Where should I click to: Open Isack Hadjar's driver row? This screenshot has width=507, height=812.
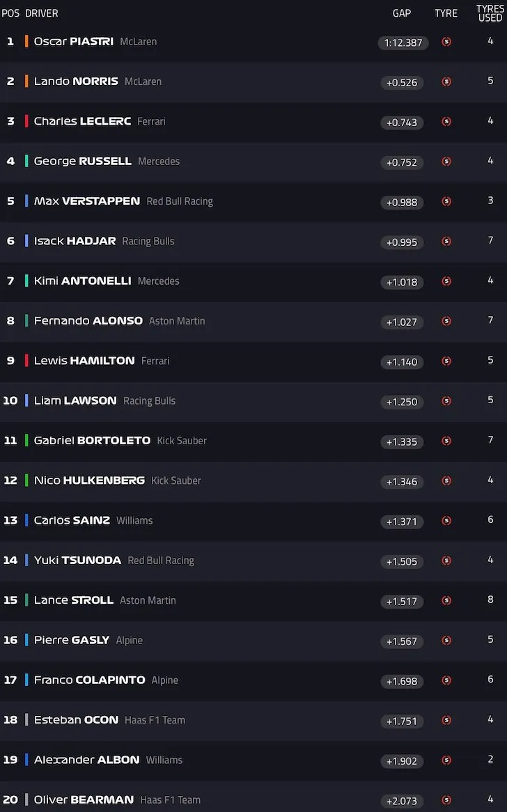(253, 242)
